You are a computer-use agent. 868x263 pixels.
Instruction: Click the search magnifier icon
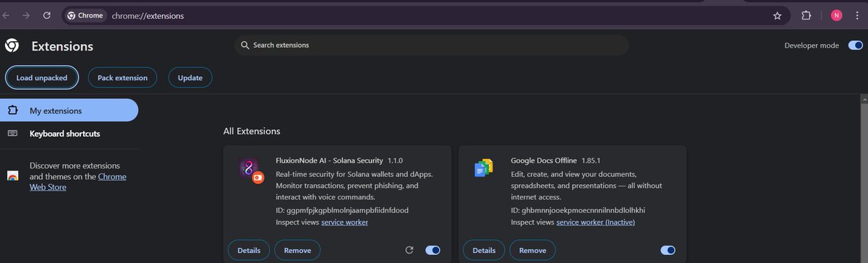point(245,45)
